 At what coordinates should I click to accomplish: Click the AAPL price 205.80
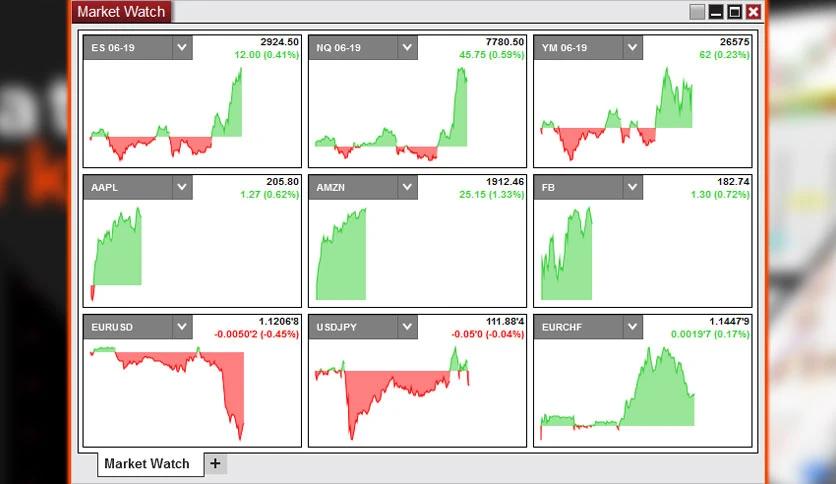click(283, 181)
